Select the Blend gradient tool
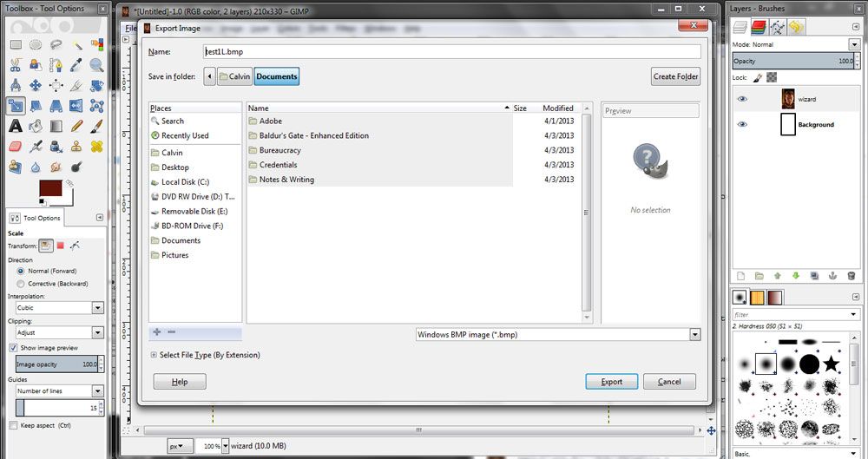Screen dimensions: 868x459 pyautogui.click(x=56, y=126)
